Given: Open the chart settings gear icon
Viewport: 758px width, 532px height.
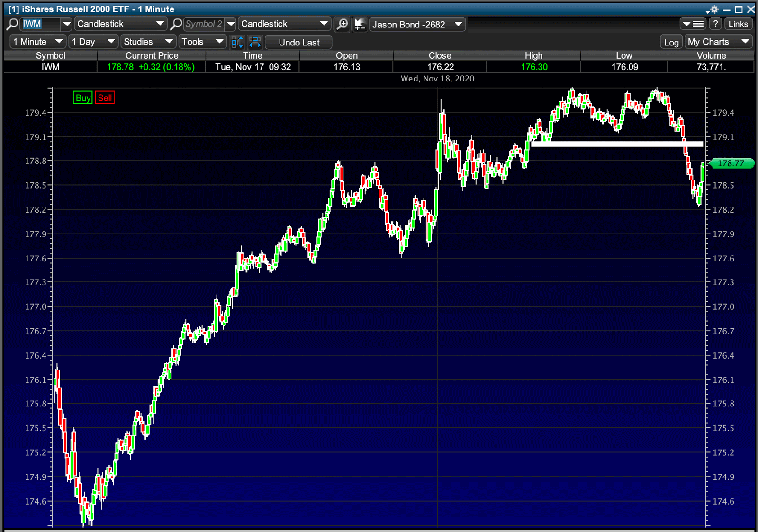Looking at the screenshot, I should (713, 9).
